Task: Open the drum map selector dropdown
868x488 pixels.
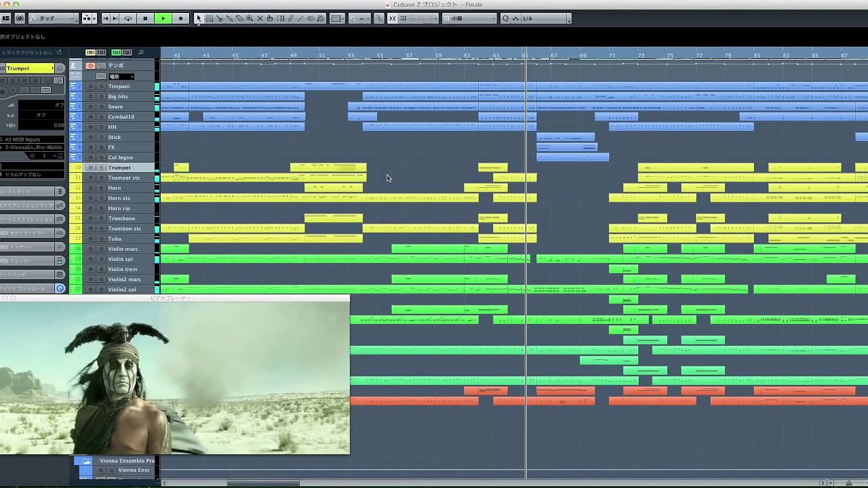Action: (x=32, y=174)
